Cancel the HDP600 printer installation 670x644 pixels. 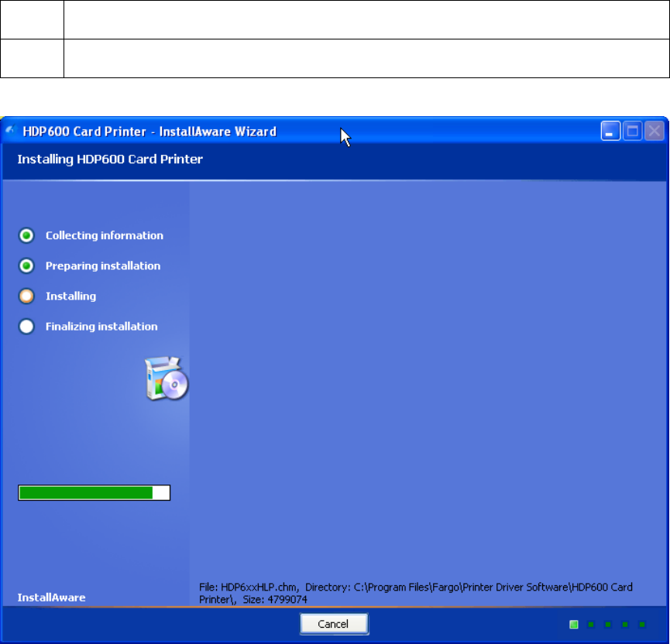(x=334, y=624)
